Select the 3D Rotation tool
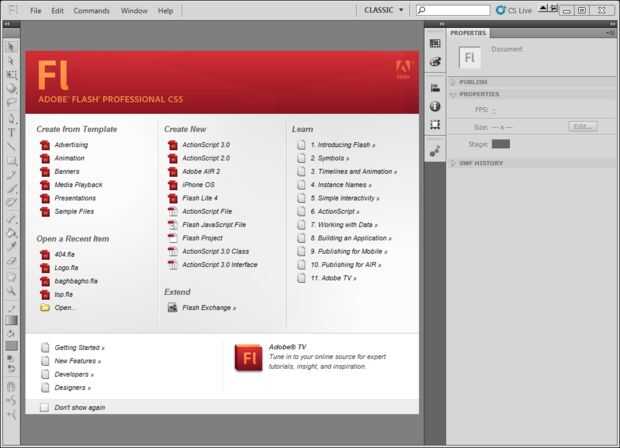The width and height of the screenshot is (620, 448). [x=11, y=89]
